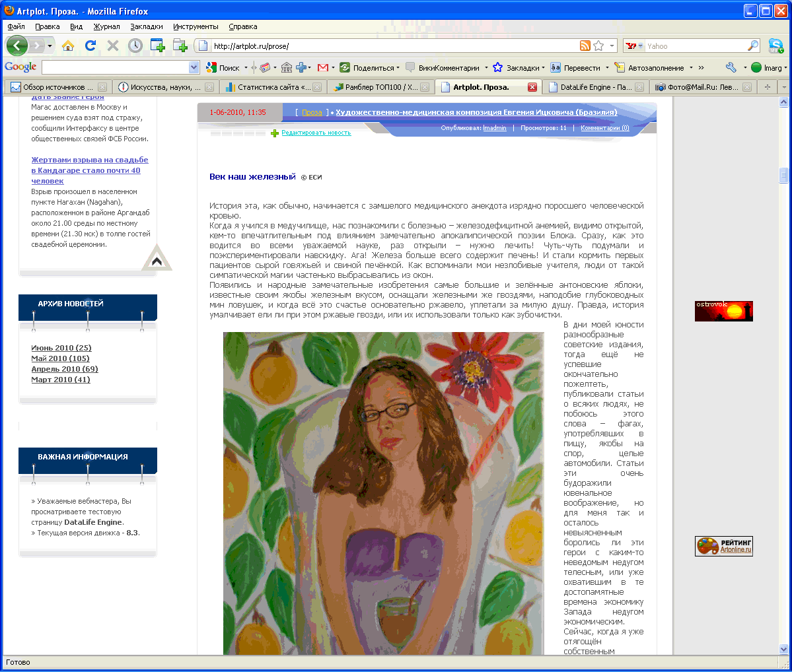Reload the current page
Screen dimensions: 792x672
[x=90, y=46]
